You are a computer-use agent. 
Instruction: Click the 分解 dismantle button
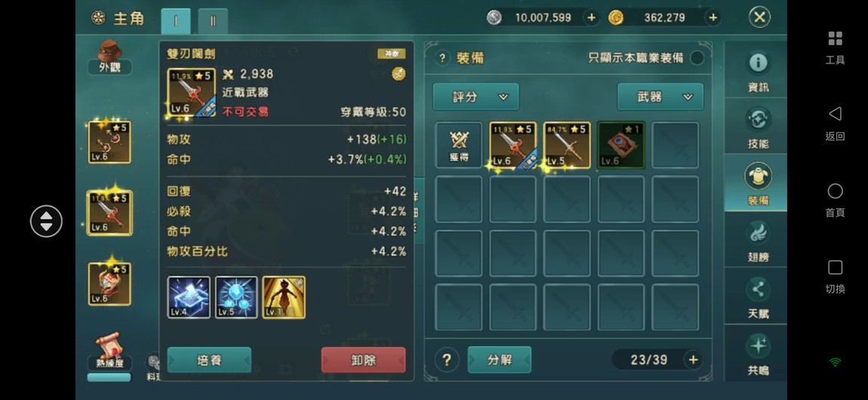coord(500,360)
